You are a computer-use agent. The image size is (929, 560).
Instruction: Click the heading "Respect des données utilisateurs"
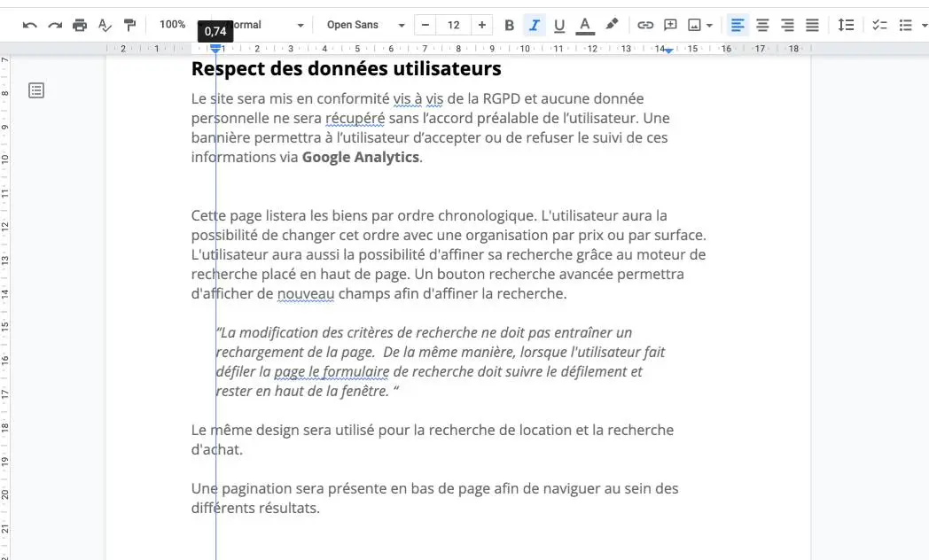(346, 68)
